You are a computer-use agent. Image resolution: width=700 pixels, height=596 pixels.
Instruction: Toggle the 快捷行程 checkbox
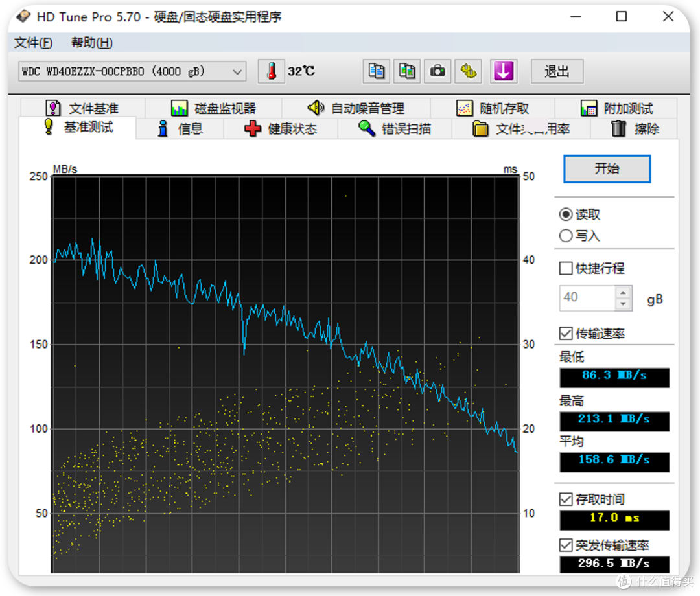566,268
